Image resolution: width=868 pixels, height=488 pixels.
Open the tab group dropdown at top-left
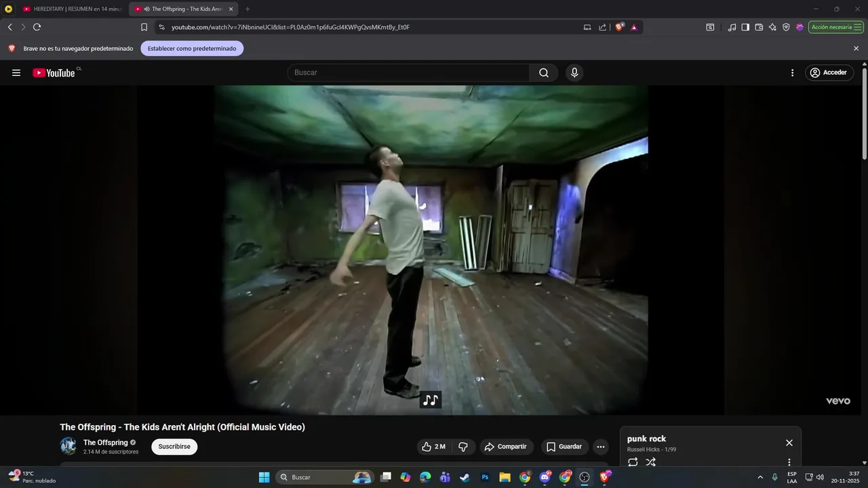(9, 9)
